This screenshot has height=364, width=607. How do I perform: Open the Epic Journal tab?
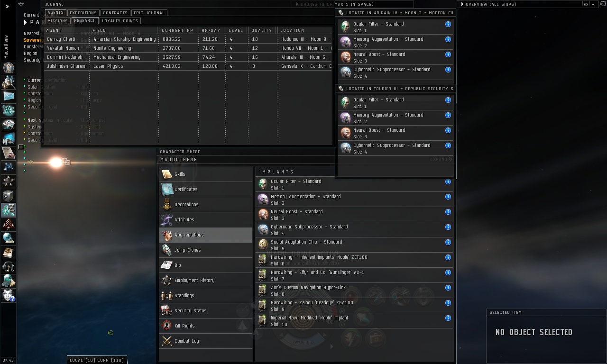click(149, 13)
